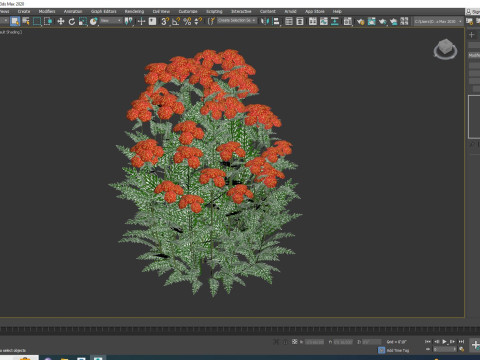Screen dimensions: 480x360
Task: Open Create Selection Set dropdown
Action: pos(237,21)
